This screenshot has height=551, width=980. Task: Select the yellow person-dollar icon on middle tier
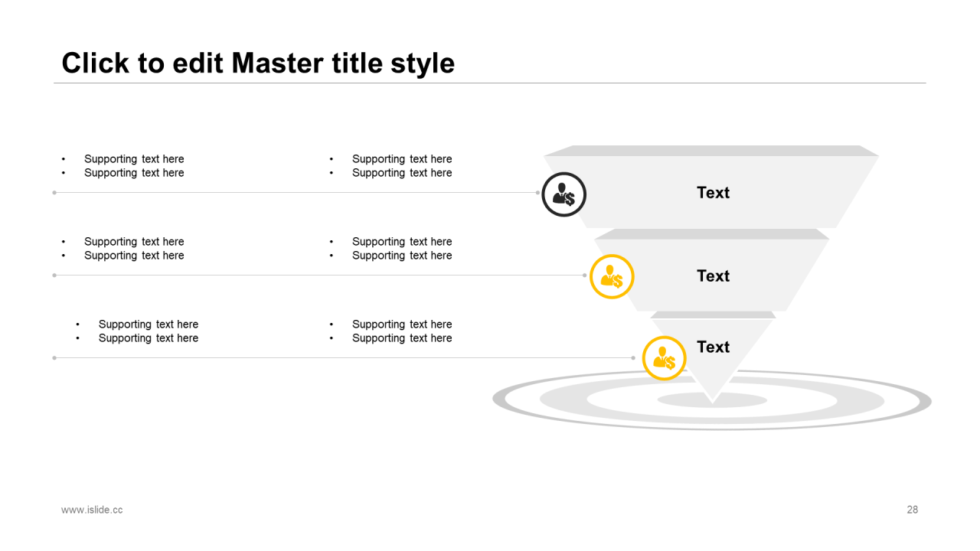pos(612,276)
